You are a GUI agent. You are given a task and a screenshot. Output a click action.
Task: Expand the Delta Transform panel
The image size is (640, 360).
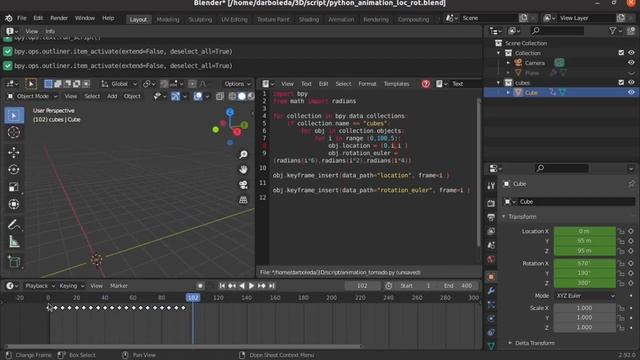click(510, 343)
